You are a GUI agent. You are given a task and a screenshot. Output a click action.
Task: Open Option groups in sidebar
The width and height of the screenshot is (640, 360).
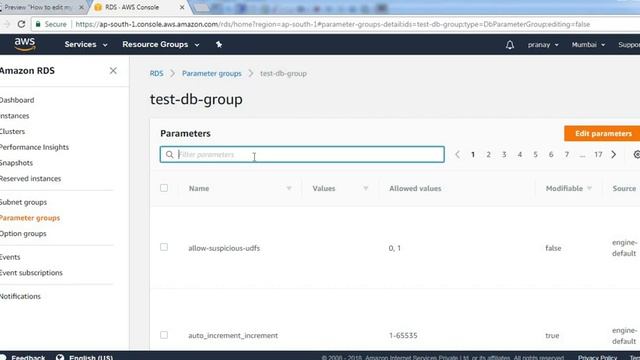pos(23,234)
